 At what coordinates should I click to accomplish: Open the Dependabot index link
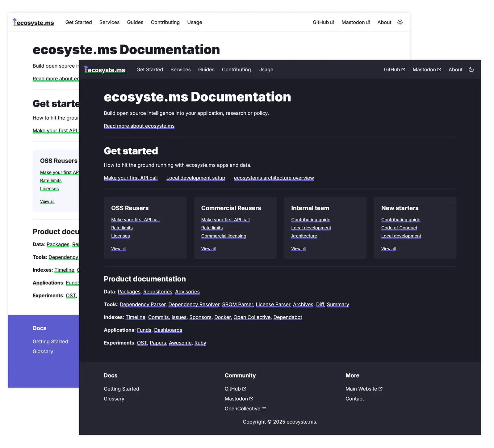[287, 317]
